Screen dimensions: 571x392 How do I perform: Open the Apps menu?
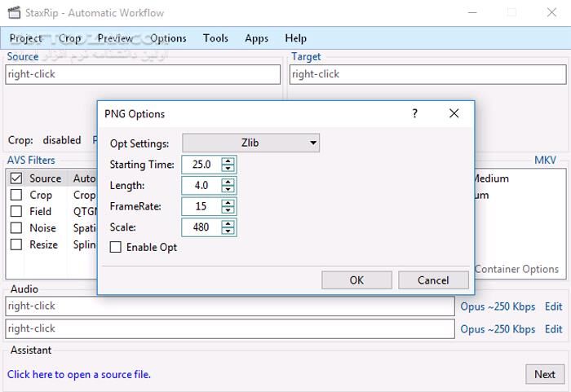pyautogui.click(x=256, y=38)
